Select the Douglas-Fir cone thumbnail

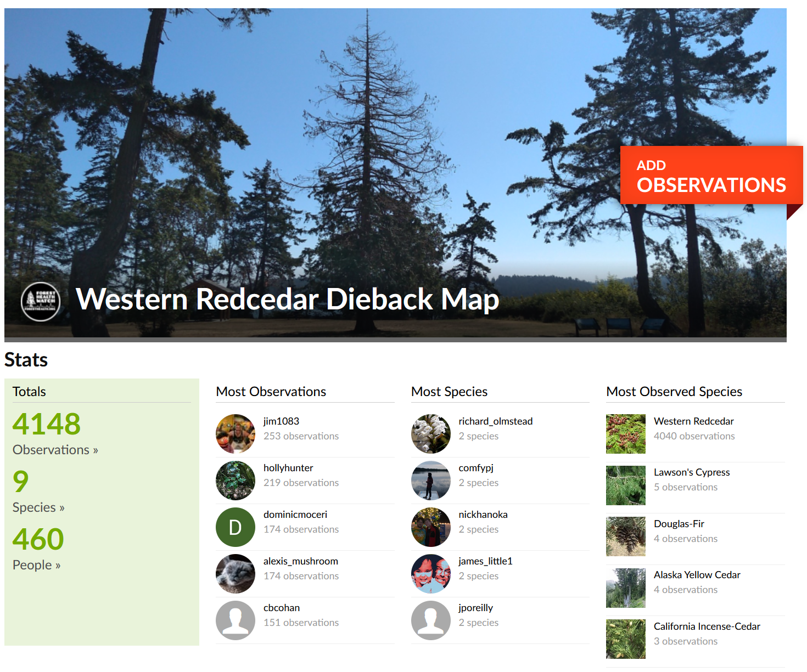point(625,536)
